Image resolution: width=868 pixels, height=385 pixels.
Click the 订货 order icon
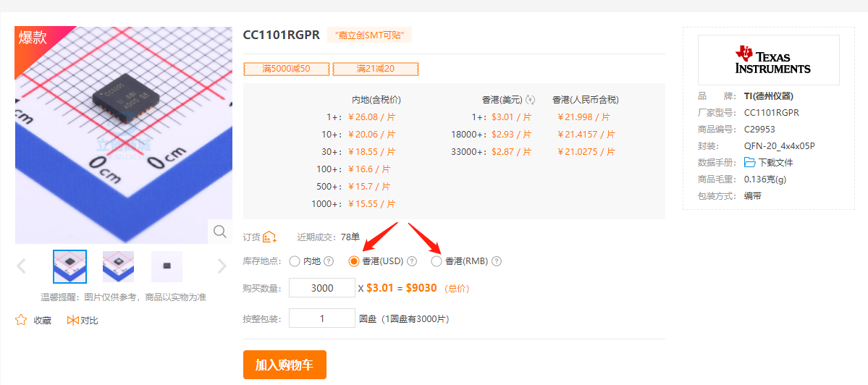(x=269, y=237)
